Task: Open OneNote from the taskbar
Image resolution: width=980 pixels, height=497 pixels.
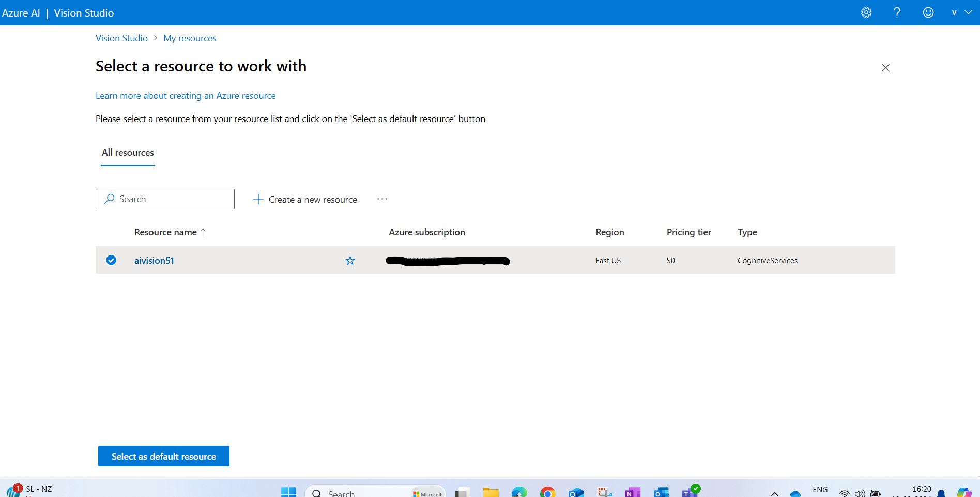Action: [633, 492]
